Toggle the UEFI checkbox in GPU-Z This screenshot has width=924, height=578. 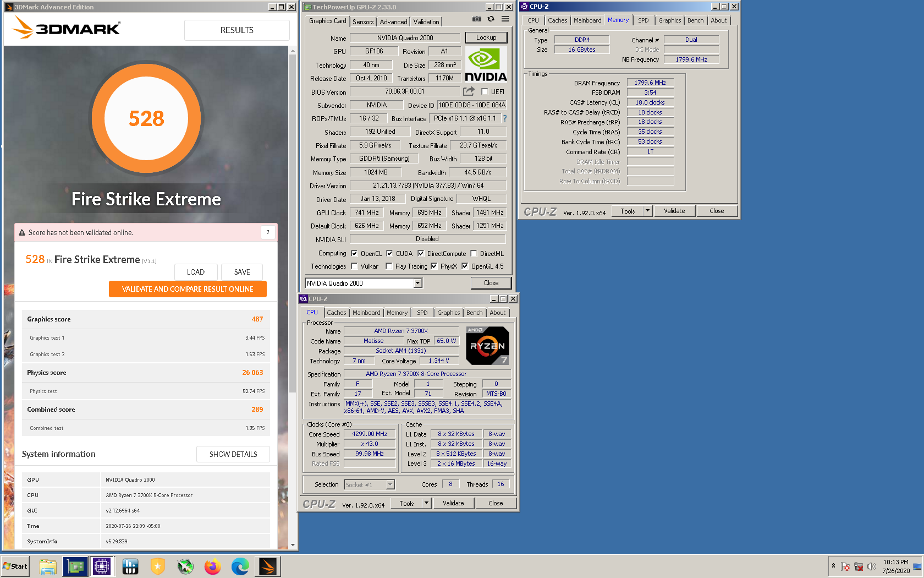[x=485, y=92]
